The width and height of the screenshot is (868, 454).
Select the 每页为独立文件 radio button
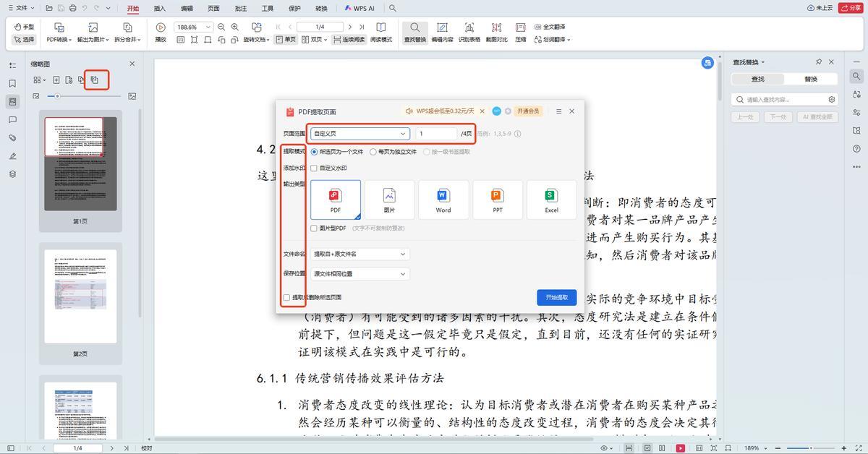[x=373, y=152]
